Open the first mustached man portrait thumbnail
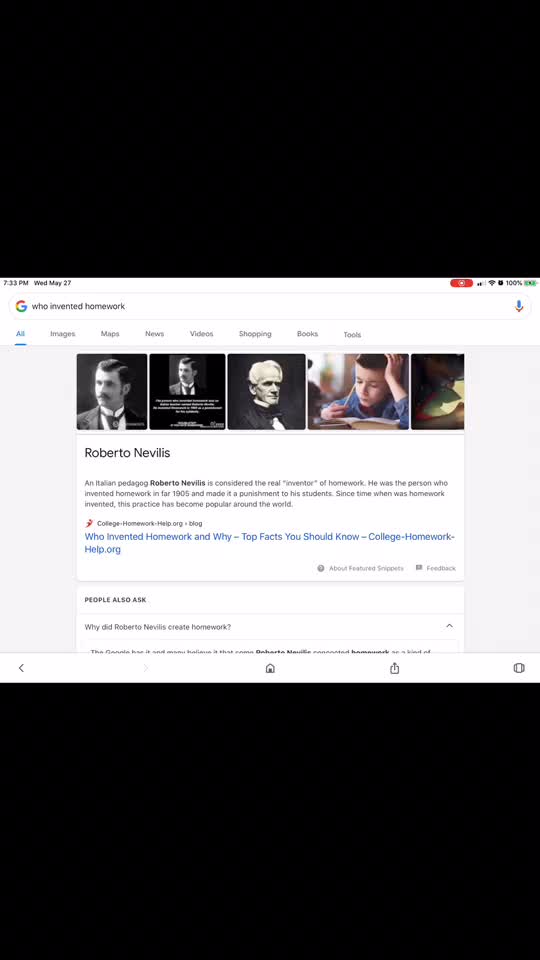 112,392
